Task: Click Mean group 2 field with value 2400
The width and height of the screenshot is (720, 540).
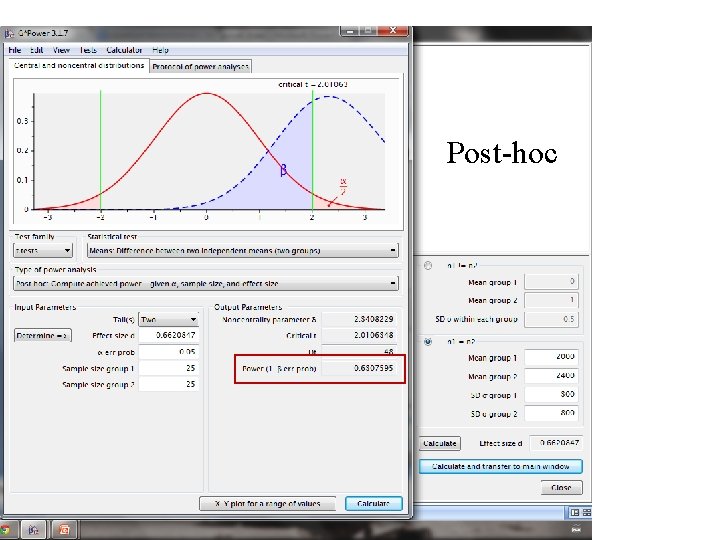Action: pyautogui.click(x=551, y=376)
